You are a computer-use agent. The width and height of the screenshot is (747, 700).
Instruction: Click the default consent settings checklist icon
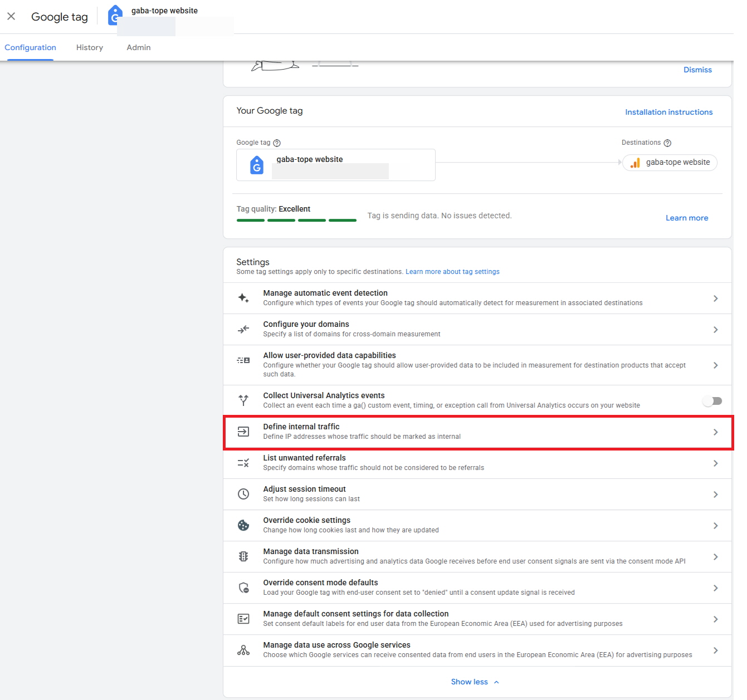tap(243, 619)
